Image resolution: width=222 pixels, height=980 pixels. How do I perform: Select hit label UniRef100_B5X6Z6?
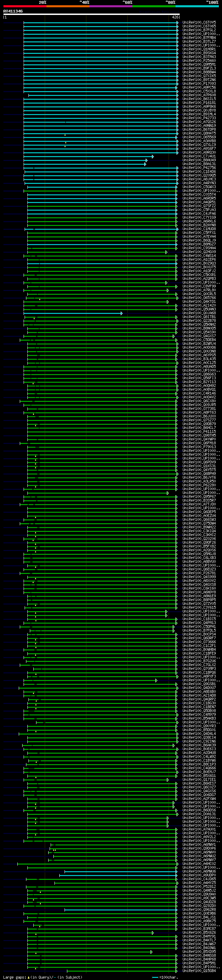199,932
